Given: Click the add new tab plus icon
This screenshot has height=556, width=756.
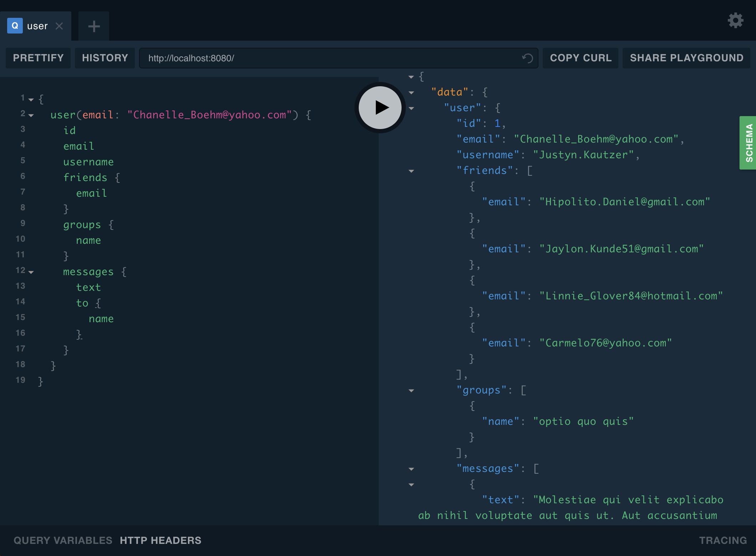Looking at the screenshot, I should 94,25.
